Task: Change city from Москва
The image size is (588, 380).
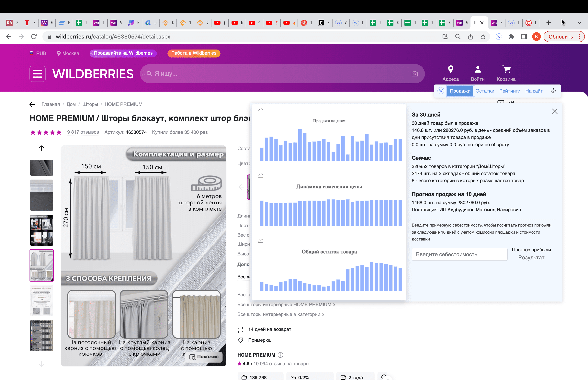Action: (x=68, y=53)
